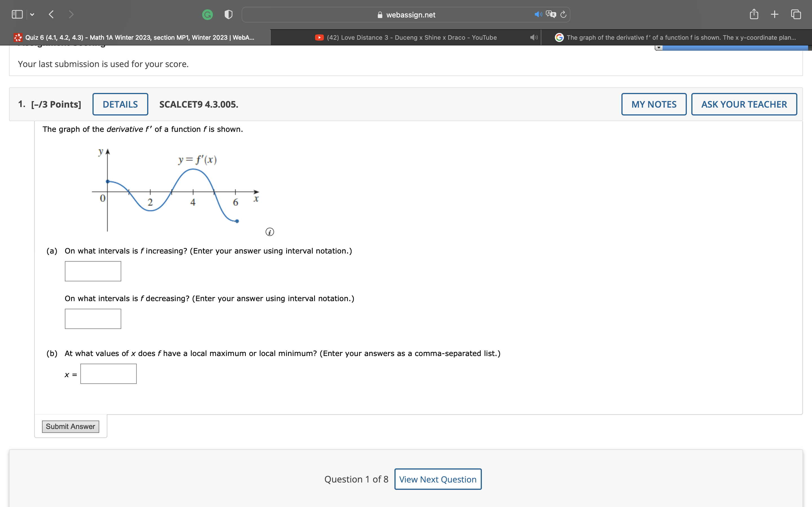Click the back navigation arrow
The image size is (812, 507).
pyautogui.click(x=51, y=14)
